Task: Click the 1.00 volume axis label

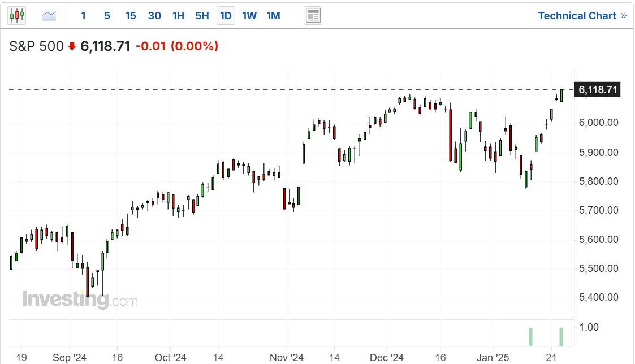Action: point(589,327)
